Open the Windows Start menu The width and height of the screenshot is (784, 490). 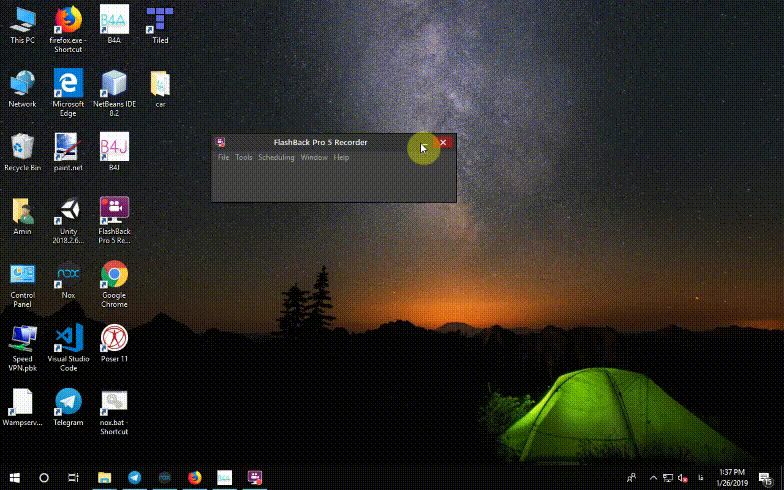(15, 478)
